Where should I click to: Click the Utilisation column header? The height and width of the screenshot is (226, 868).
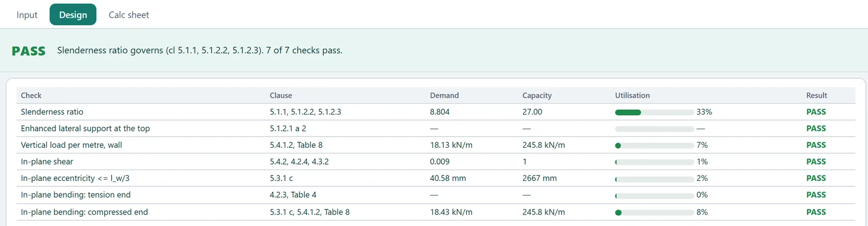pos(633,95)
